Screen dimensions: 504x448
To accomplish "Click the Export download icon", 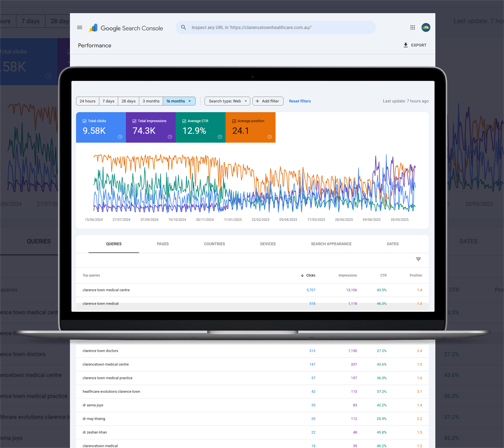I will point(406,45).
